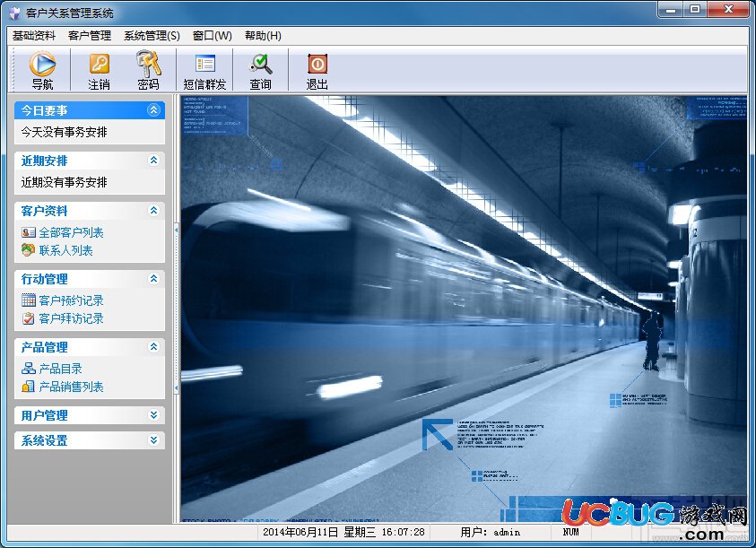Click the 系统设置 header title
Image resolution: width=756 pixels, height=548 pixels.
click(44, 440)
